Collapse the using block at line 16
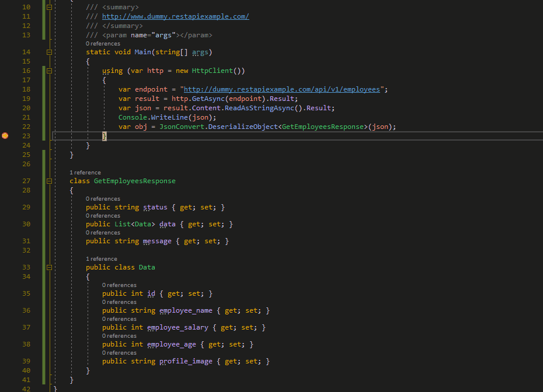 [49, 71]
